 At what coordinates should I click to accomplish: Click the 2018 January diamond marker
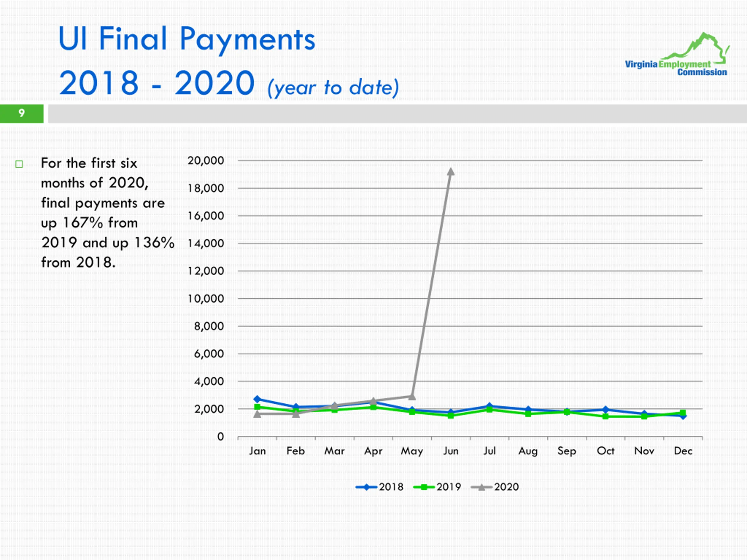(x=257, y=399)
